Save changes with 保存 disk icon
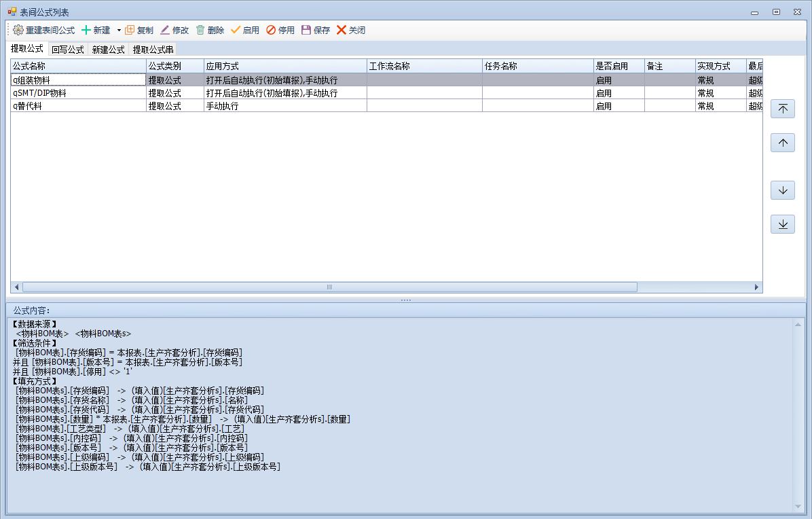812x519 pixels. [306, 30]
